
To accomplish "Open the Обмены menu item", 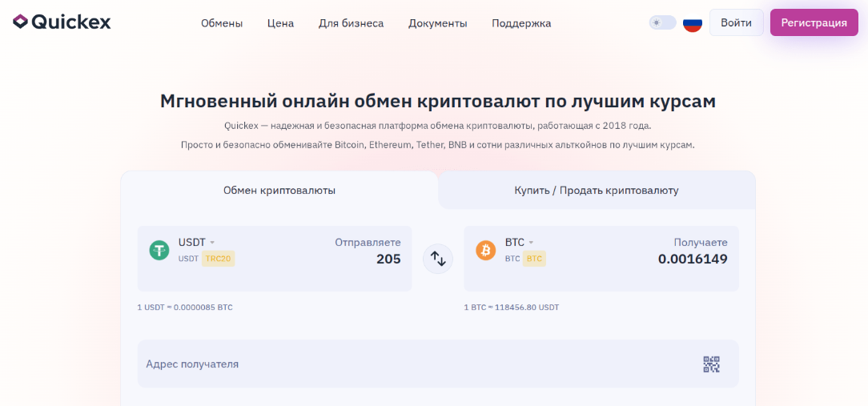I will pyautogui.click(x=222, y=23).
